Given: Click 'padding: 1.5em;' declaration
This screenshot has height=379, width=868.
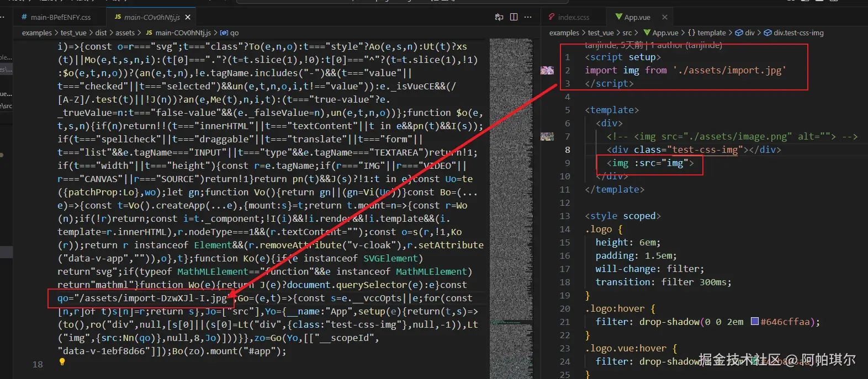Looking at the screenshot, I should click(636, 255).
